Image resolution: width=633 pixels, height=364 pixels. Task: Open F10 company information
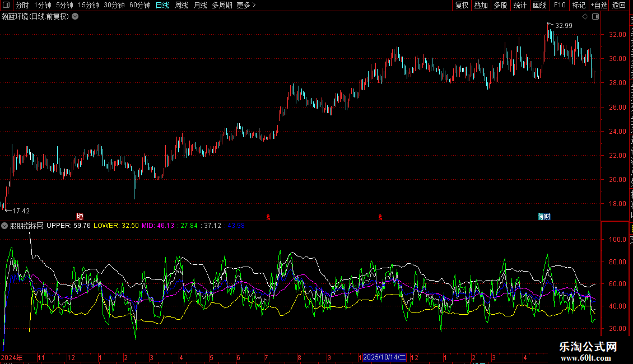(560, 5)
